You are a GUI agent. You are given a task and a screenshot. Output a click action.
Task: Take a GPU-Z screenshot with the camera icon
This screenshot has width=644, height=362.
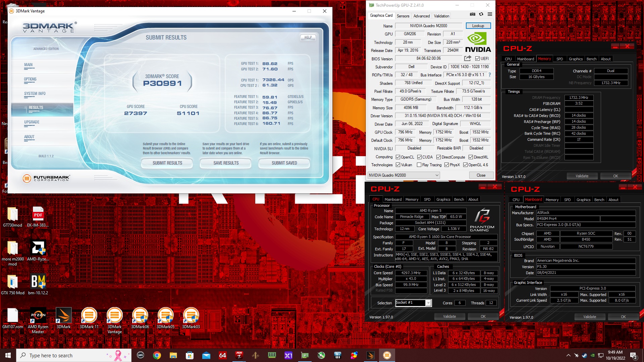[472, 14]
